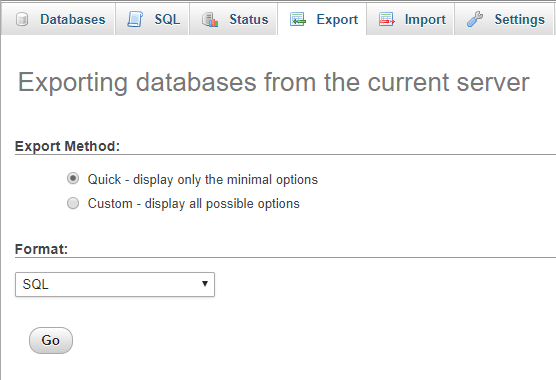Select Custom export method radio button
Viewport: 556px width, 380px height.
coord(73,203)
